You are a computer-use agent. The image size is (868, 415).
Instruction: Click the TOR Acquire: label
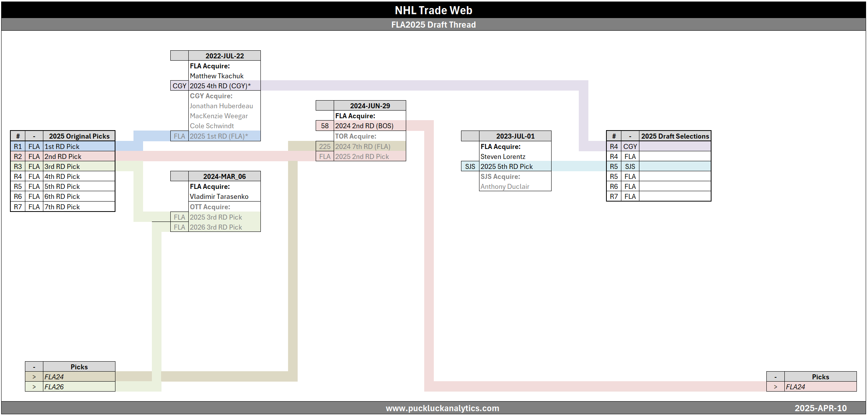[x=356, y=136]
